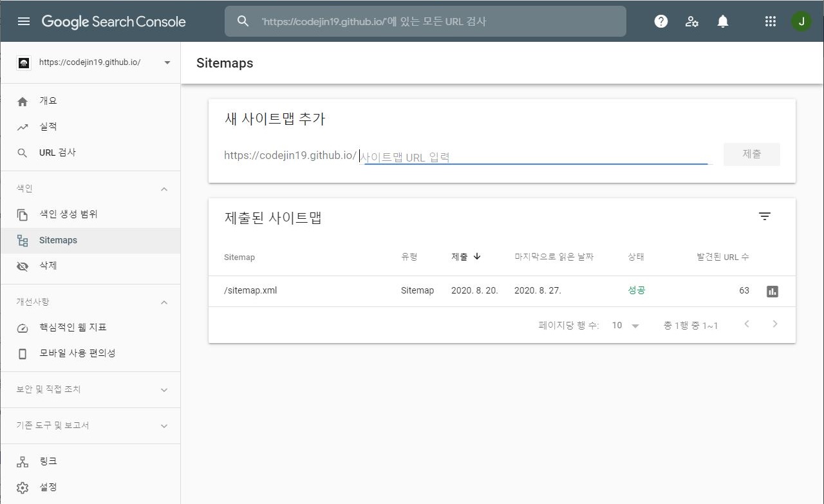
Task: Click the phone icon beside 모바일 사용 편의성
Action: coord(23,353)
